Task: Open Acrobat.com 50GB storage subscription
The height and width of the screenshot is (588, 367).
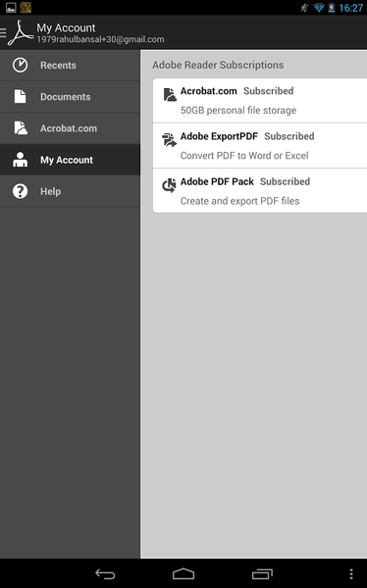Action: (260, 101)
